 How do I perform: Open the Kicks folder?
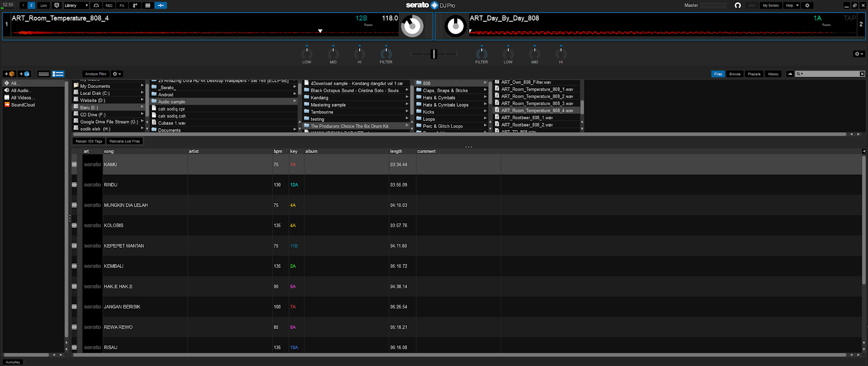tap(451, 112)
